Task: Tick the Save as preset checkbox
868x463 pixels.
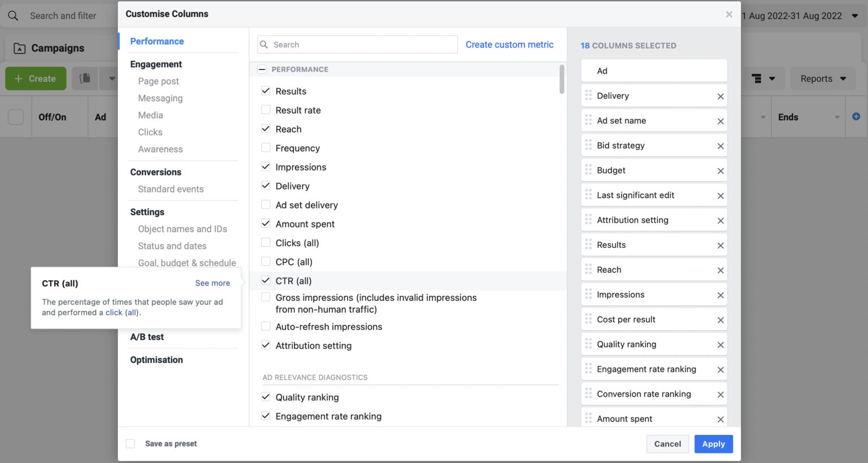Action: [x=130, y=444]
